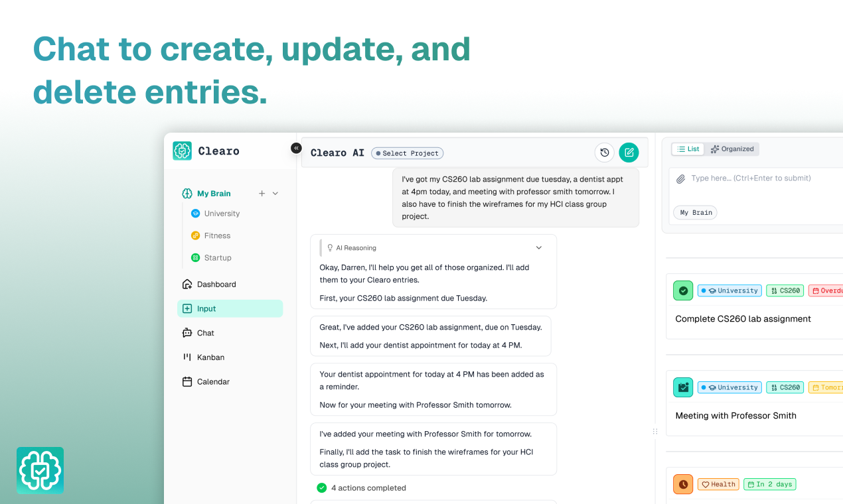Click the paperclip attachment icon
The height and width of the screenshot is (504, 843).
[680, 179]
